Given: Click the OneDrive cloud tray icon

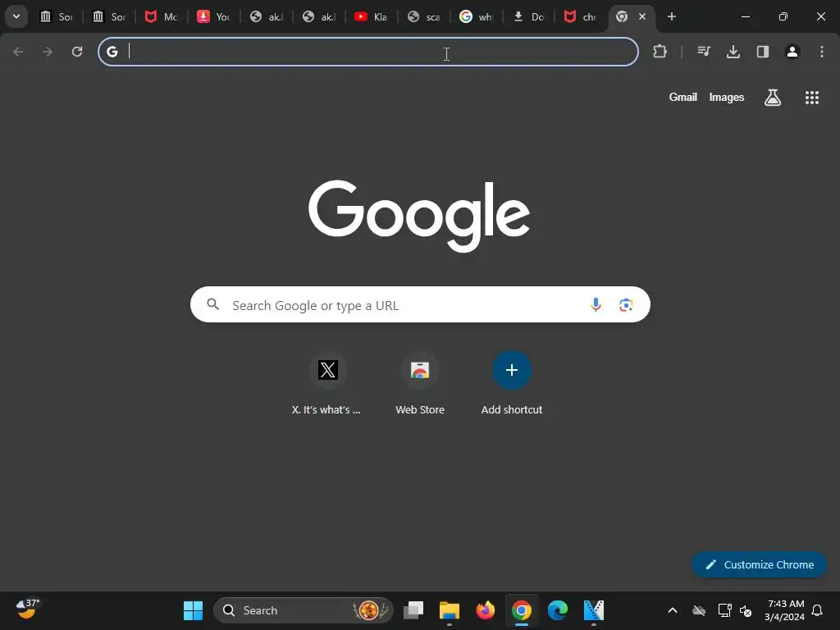Looking at the screenshot, I should click(x=699, y=610).
